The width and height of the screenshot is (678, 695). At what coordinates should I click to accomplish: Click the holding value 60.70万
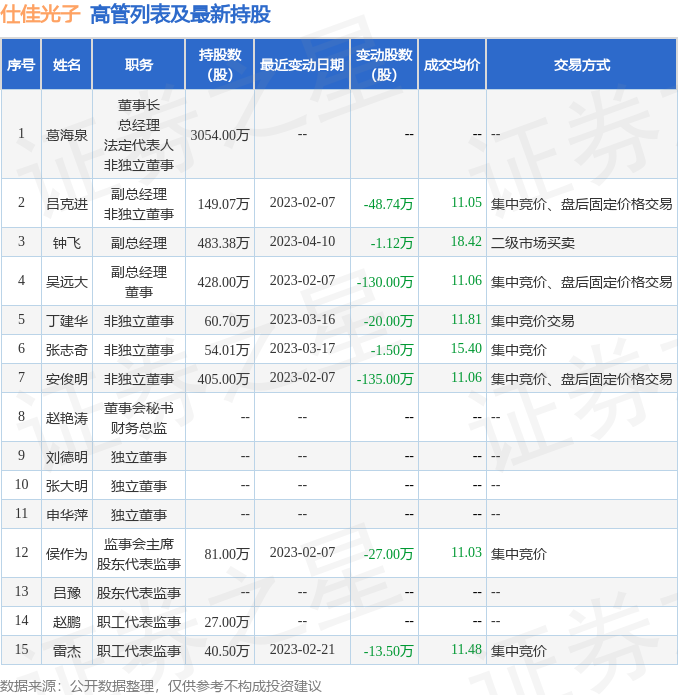click(227, 321)
